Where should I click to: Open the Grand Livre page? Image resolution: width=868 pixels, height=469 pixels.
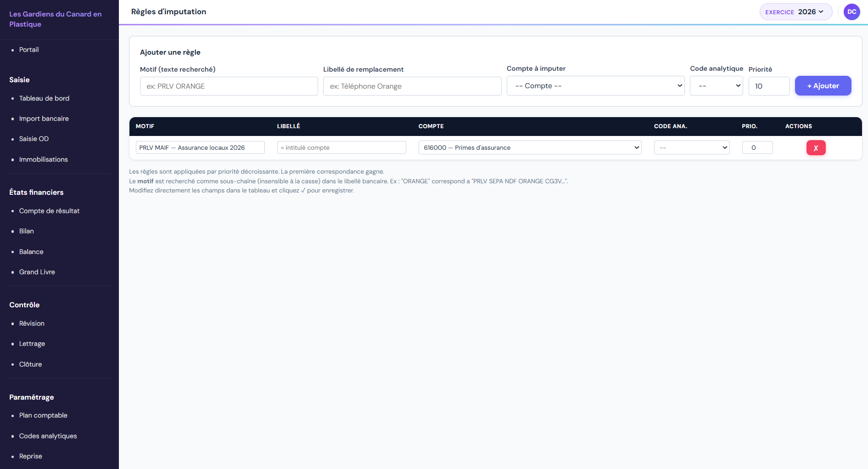[x=37, y=272]
